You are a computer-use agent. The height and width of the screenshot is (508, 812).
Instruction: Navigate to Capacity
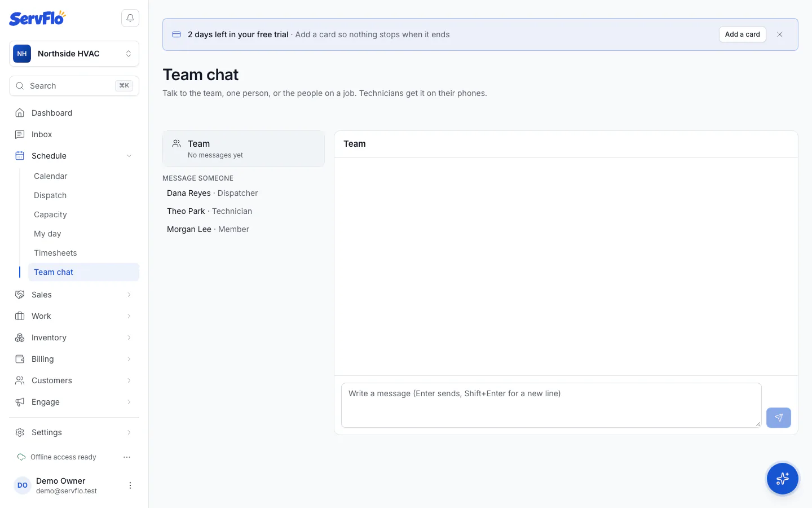tap(83, 214)
